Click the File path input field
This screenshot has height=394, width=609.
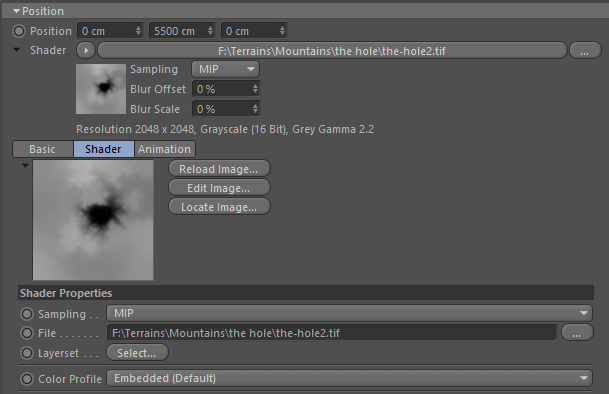point(332,333)
